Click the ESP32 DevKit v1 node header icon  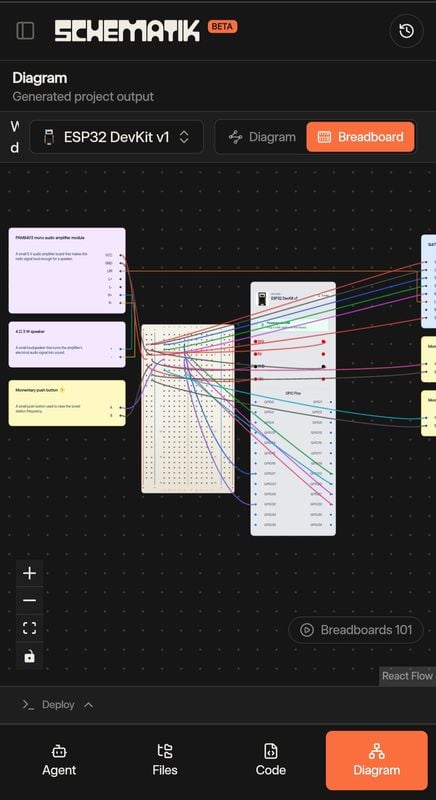coord(262,299)
